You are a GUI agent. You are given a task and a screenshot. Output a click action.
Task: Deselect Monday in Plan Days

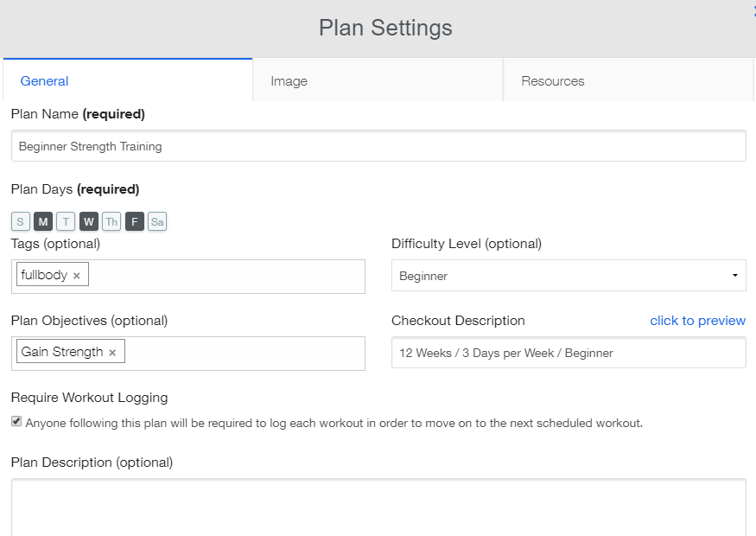point(43,222)
